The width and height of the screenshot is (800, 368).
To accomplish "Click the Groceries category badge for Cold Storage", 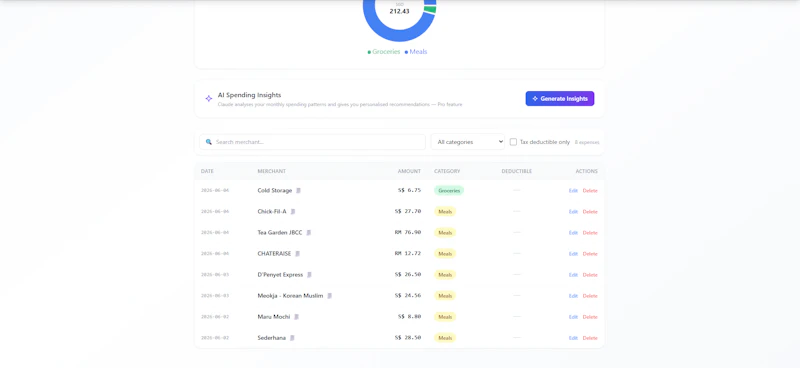I will (x=449, y=190).
